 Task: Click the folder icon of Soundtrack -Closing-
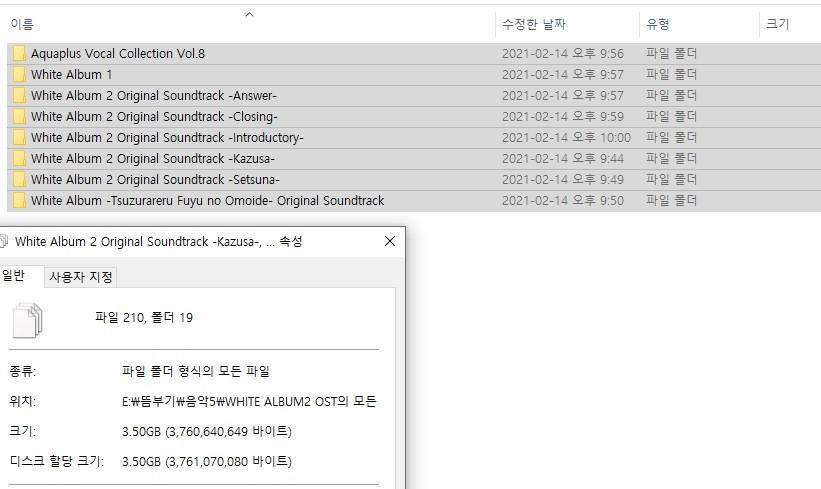click(19, 116)
